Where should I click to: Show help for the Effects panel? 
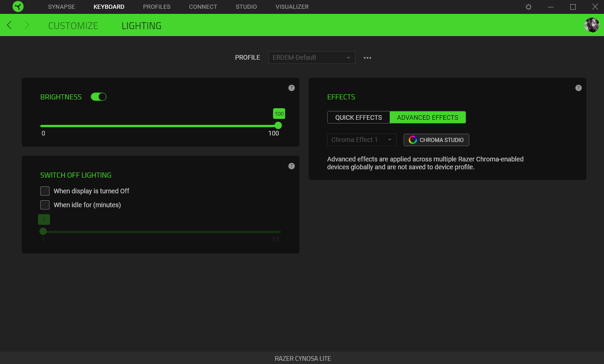[x=579, y=88]
